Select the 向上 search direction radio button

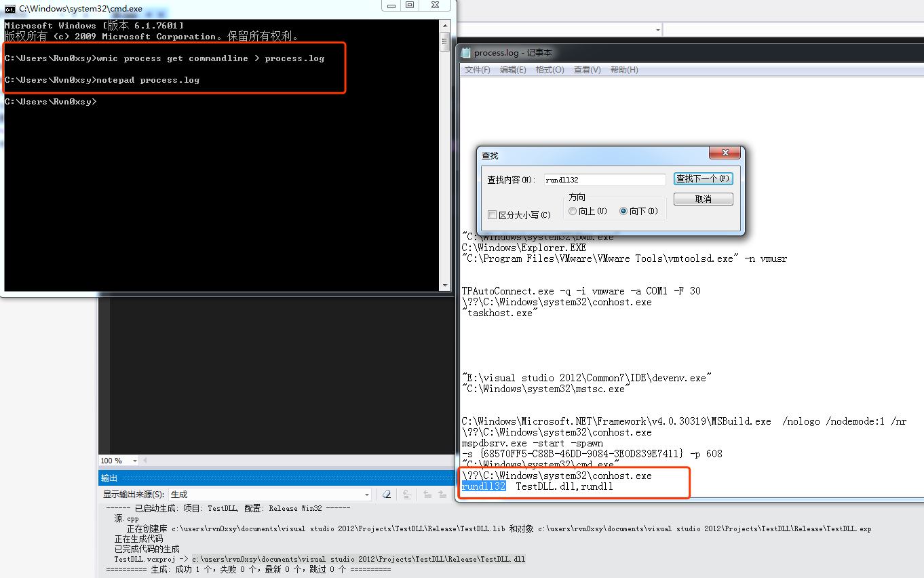click(573, 212)
